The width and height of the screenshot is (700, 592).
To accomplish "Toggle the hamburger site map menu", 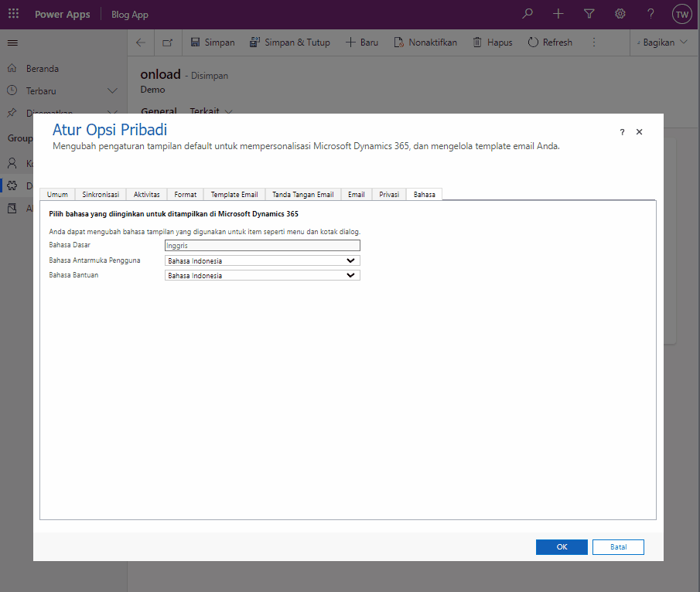I will tap(13, 43).
